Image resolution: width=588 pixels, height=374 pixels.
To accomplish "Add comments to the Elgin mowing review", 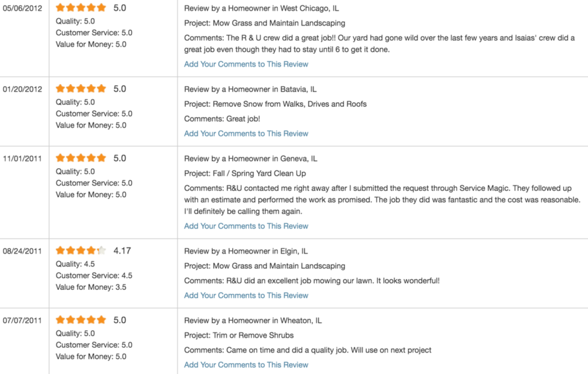I will tap(246, 295).
